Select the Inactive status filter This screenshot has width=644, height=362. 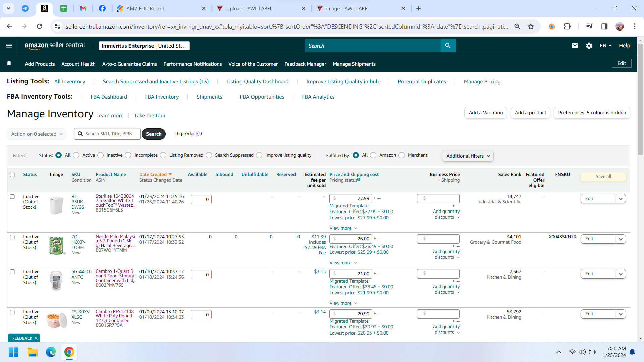click(x=101, y=155)
